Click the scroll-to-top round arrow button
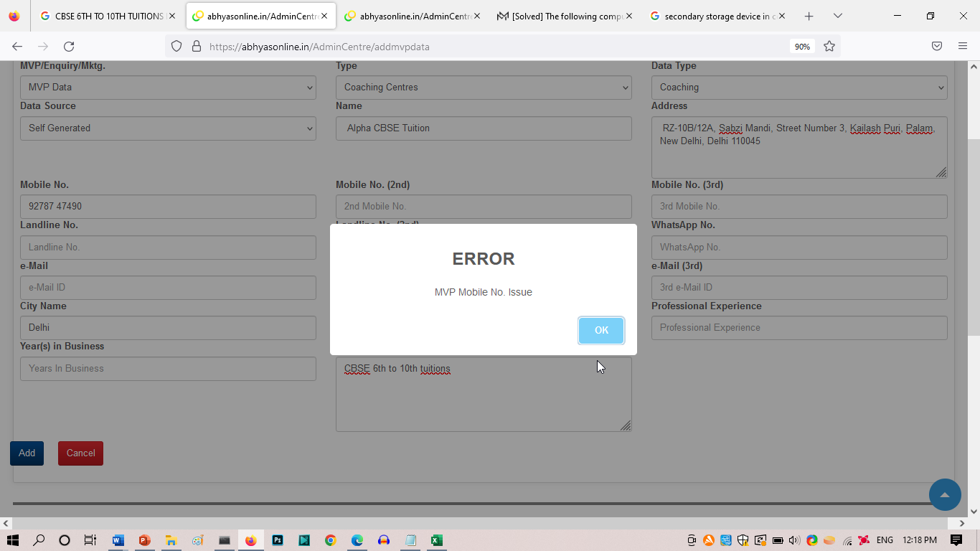Viewport: 980px width, 551px height. coord(945,494)
